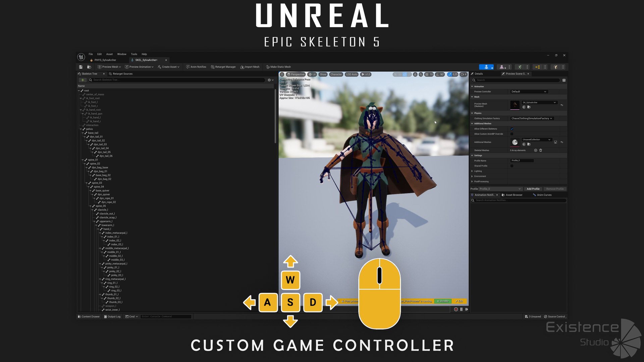
Task: Click the Browse to asset toolbar icon
Action: click(x=89, y=67)
